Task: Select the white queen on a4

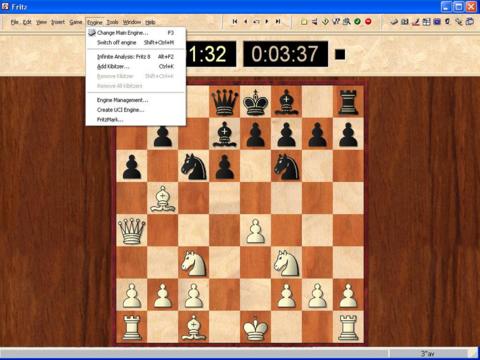Action: 132,231
